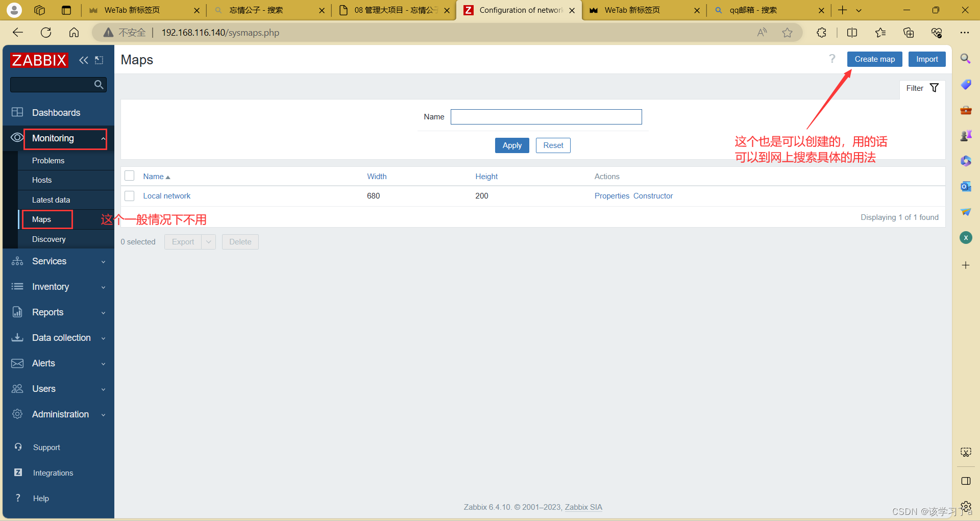Click the Zabbix logo
980x521 pixels.
[x=39, y=60]
